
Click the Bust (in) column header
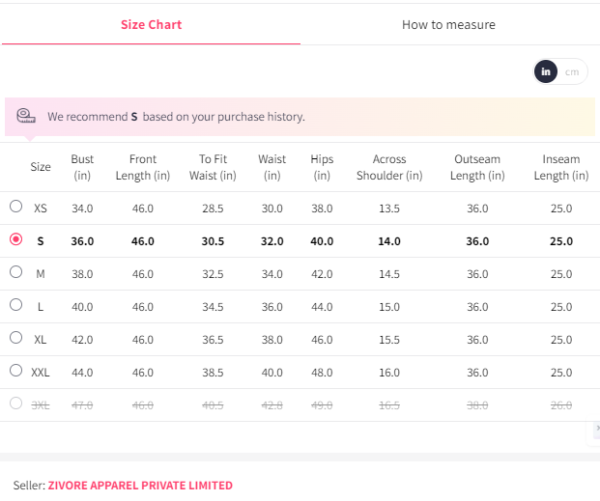[82, 167]
